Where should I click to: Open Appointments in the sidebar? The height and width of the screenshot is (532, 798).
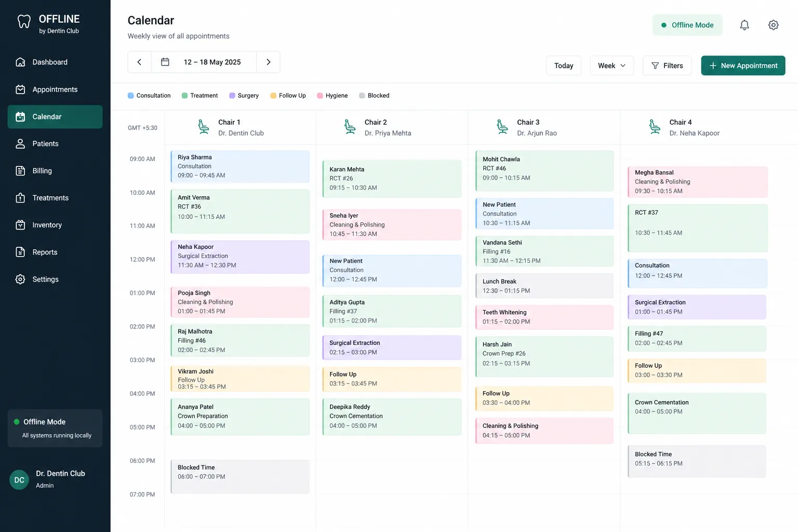[55, 89]
